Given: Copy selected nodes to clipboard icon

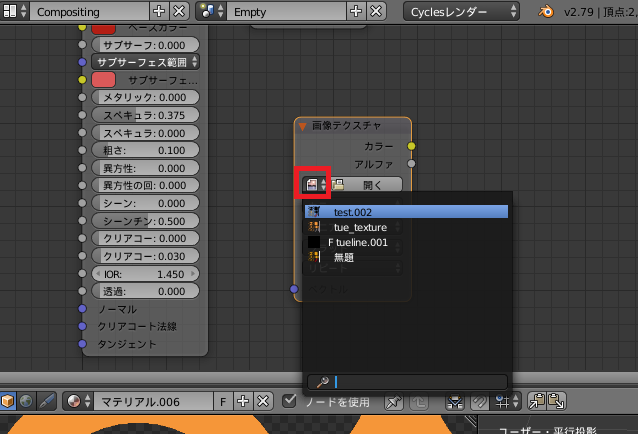Looking at the screenshot, I should point(537,401).
